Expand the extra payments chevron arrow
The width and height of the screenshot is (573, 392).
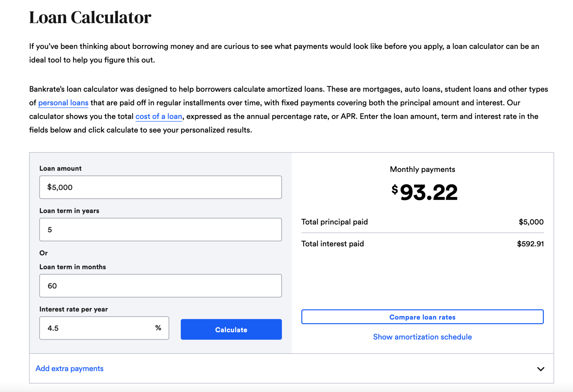point(541,369)
